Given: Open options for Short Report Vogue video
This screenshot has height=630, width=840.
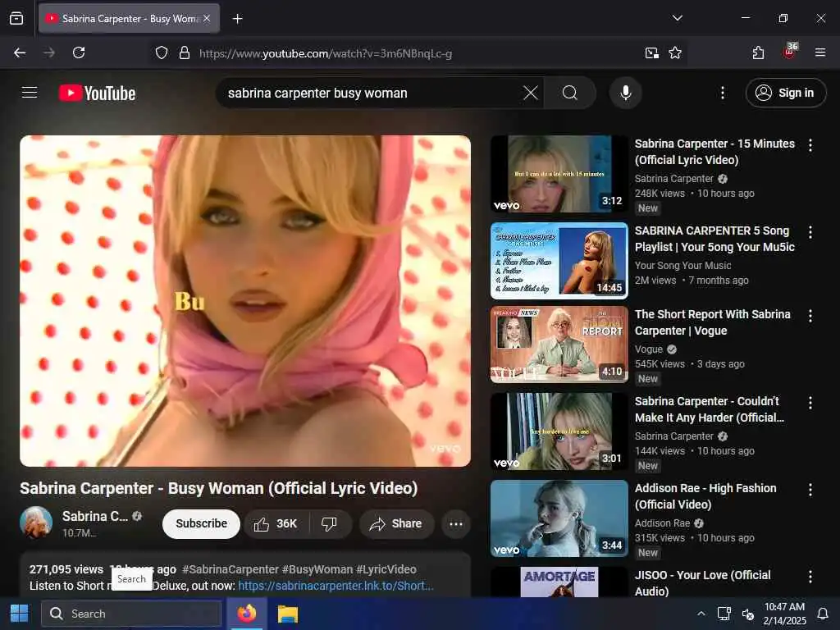Looking at the screenshot, I should pos(810,316).
